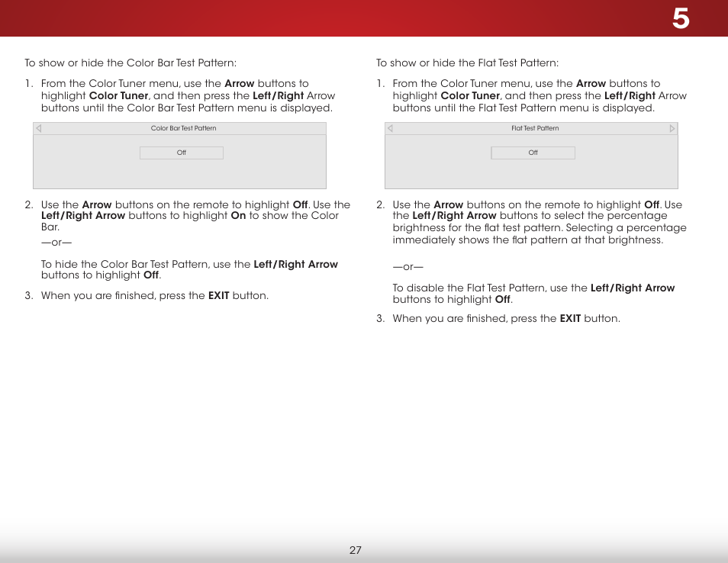
Task: Click left arrow in Flat Test Pattern header
Action: point(390,128)
